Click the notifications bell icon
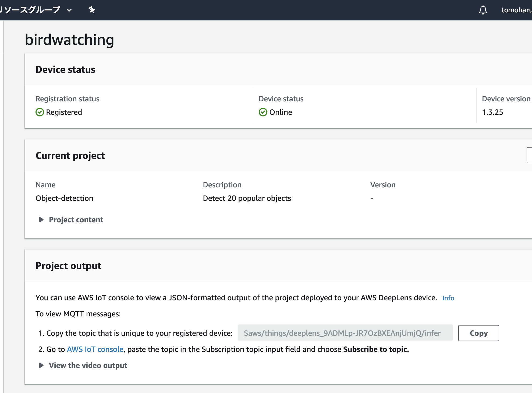532x393 pixels. click(483, 10)
